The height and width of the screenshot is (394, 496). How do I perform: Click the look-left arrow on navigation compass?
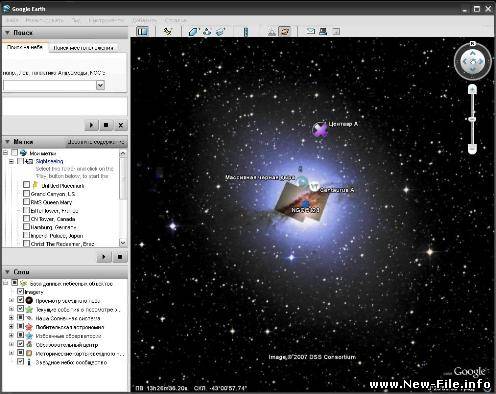coord(464,61)
